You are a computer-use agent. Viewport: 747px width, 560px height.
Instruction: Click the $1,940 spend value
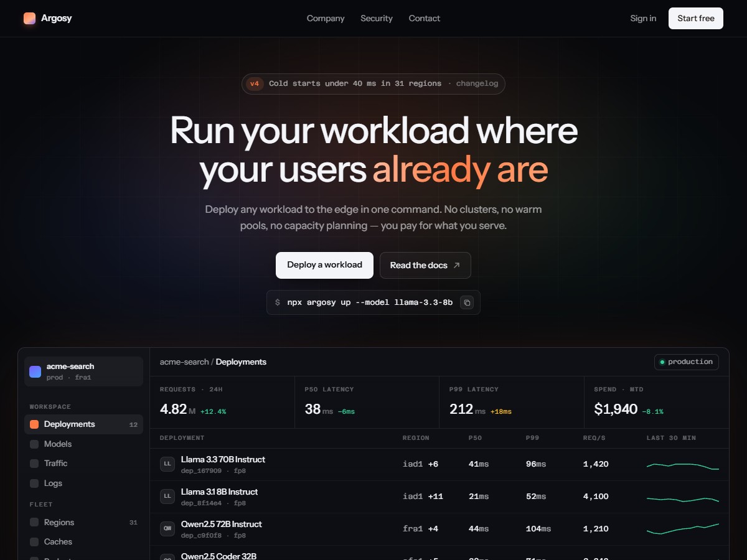point(616,409)
